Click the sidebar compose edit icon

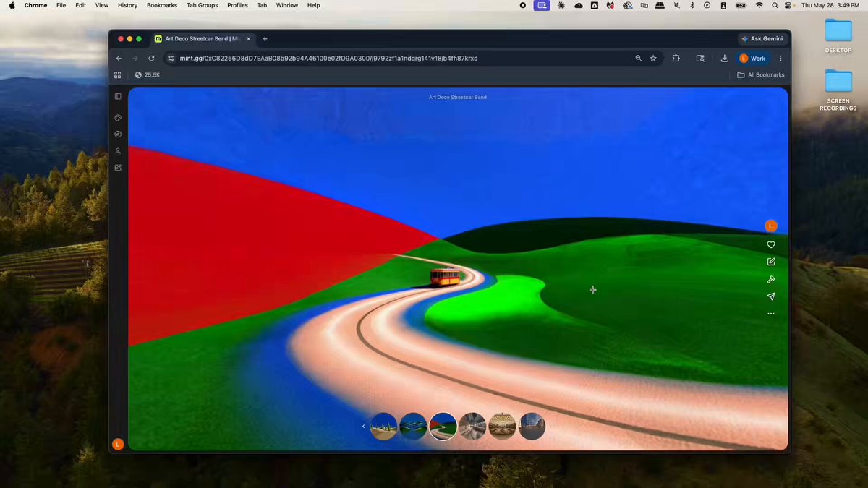click(x=118, y=168)
